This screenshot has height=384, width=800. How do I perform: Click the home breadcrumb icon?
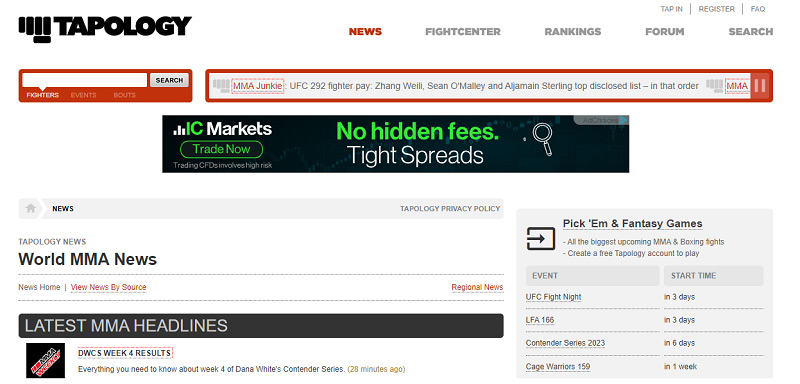31,209
